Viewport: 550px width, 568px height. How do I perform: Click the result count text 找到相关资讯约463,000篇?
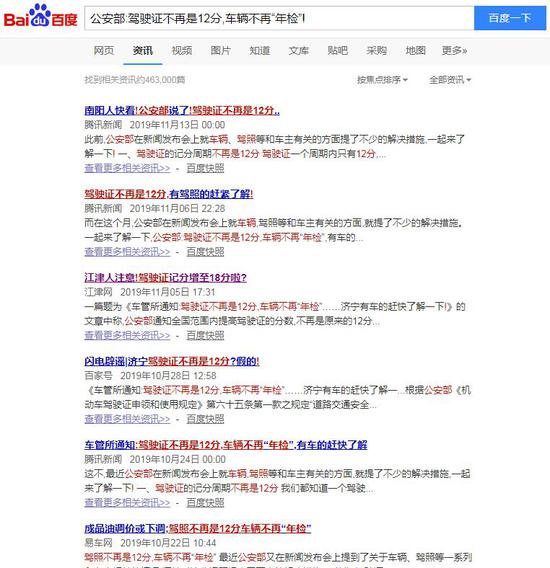pyautogui.click(x=135, y=80)
